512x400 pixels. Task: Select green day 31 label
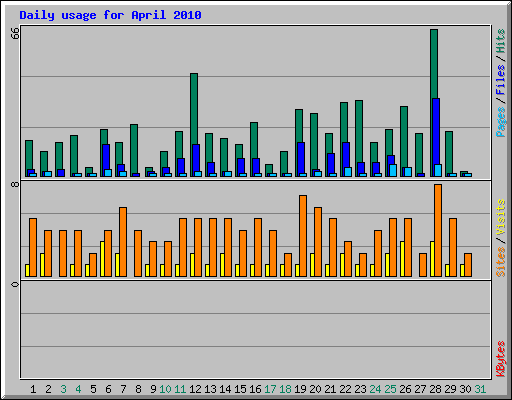pos(480,389)
